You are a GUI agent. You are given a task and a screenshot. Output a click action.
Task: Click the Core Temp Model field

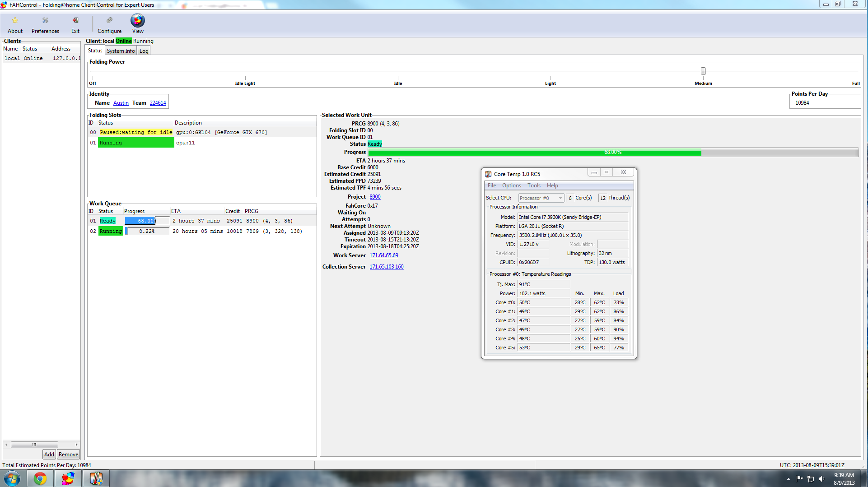(x=573, y=217)
